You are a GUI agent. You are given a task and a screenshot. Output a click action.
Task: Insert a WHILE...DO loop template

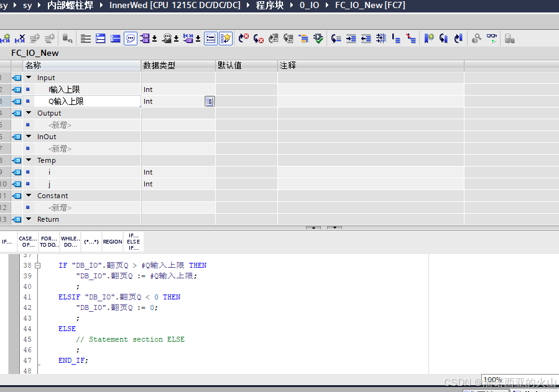(70, 242)
